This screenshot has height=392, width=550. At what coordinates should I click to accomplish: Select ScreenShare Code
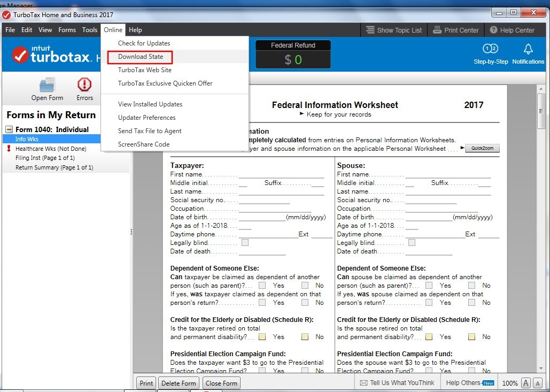click(x=175, y=144)
